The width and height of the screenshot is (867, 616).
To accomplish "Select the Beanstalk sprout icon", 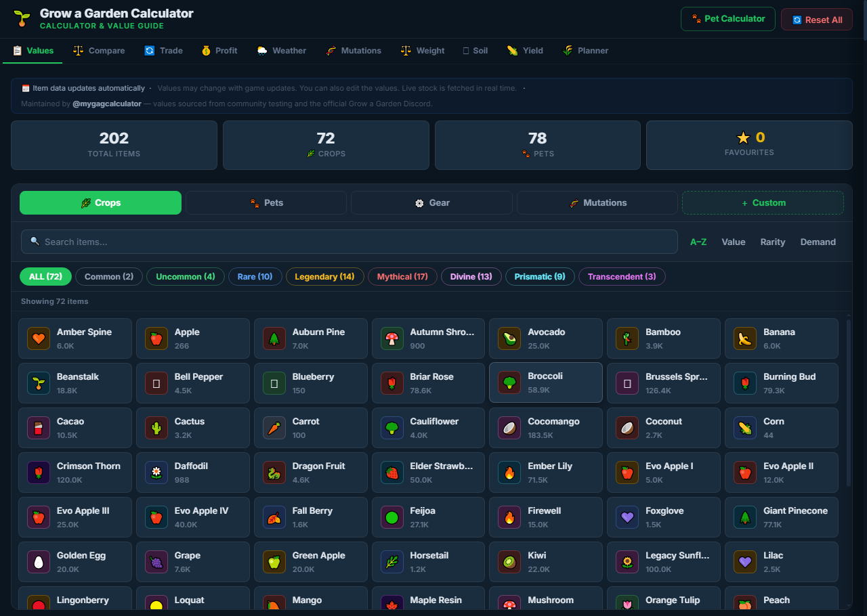I will point(39,383).
